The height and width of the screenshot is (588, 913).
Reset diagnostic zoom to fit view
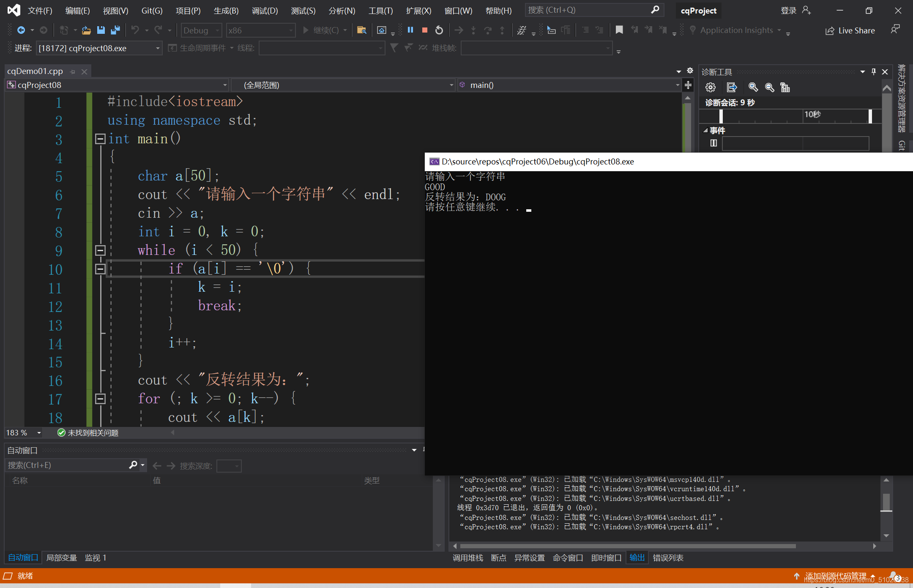point(785,88)
